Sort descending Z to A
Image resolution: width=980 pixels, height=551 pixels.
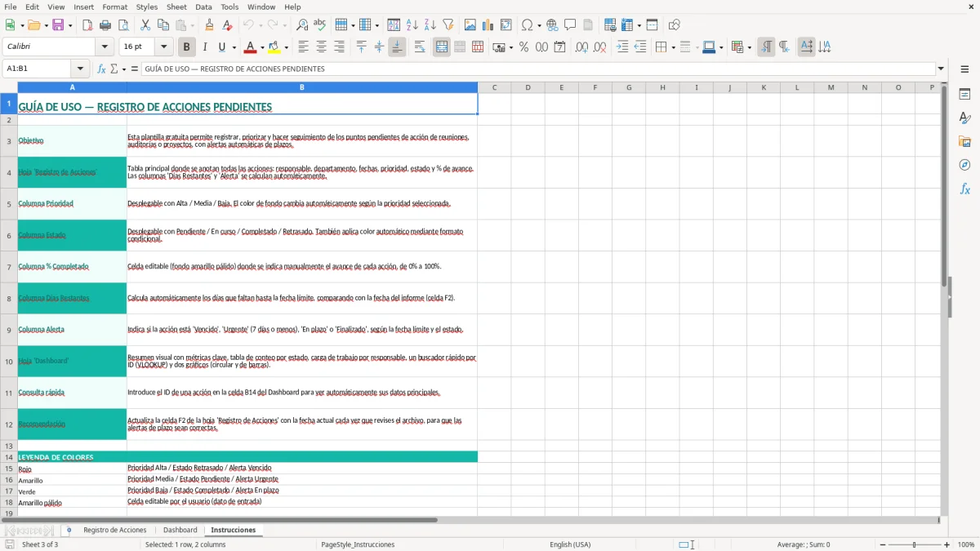430,25
